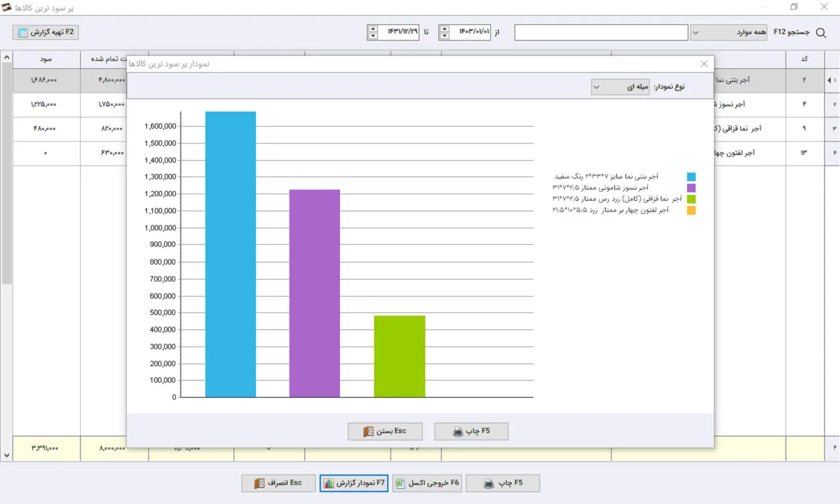
Task: Open F7 نمودار گزارش chart report
Action: pos(354,484)
